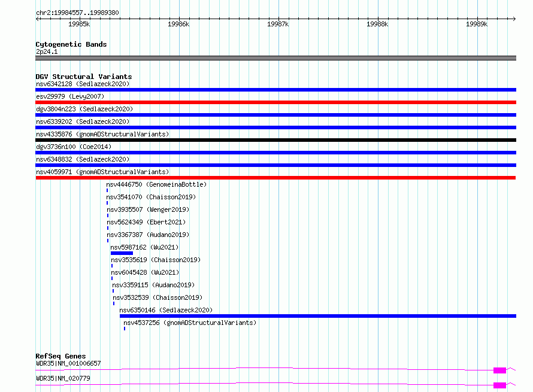The width and height of the screenshot is (533, 392).
Task: Select the dgv3736n100 (Coe2014) label
Action: tap(74, 147)
